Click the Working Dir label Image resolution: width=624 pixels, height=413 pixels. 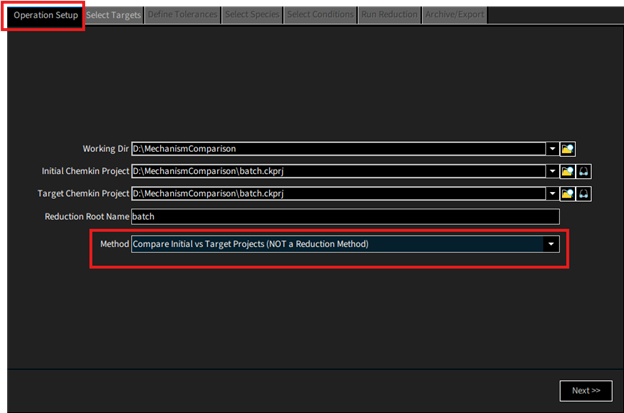click(x=105, y=149)
